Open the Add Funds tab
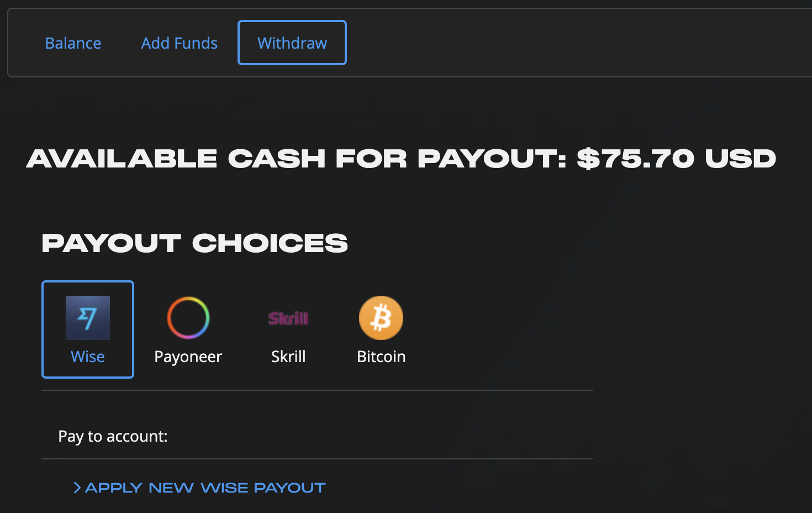The image size is (812, 513). click(x=179, y=43)
